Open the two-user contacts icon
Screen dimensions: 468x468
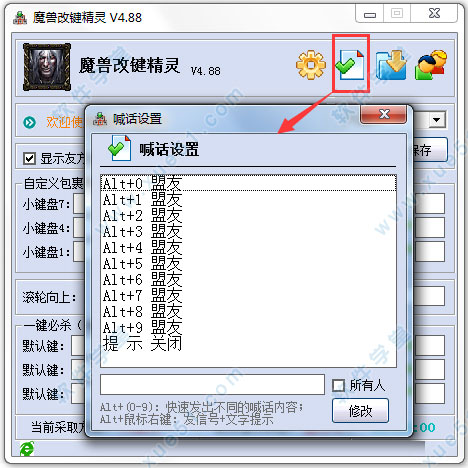pyautogui.click(x=431, y=65)
